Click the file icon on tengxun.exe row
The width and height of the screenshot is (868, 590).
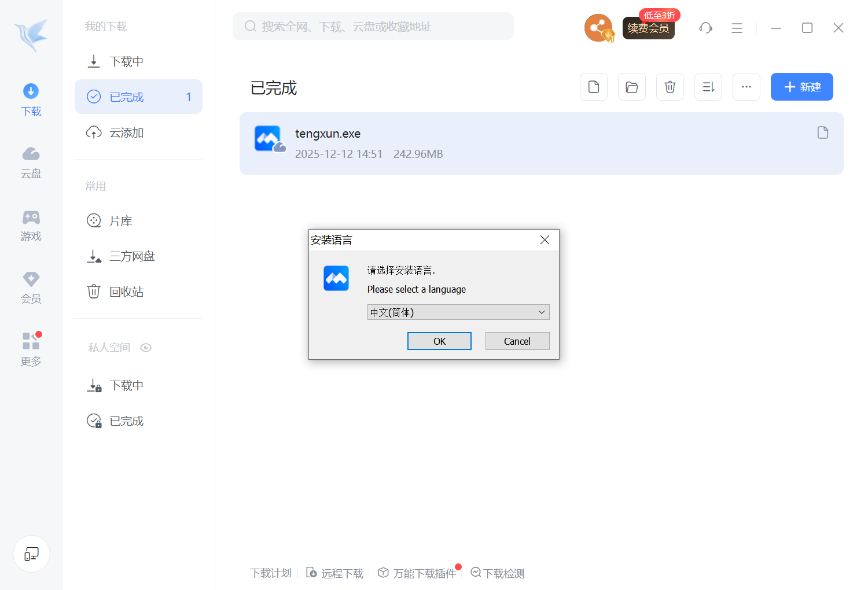823,132
